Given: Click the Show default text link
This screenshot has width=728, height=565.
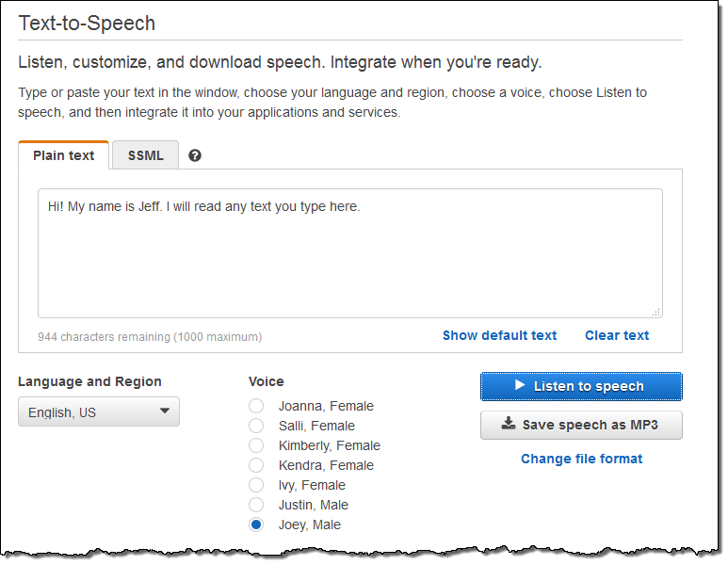Looking at the screenshot, I should click(499, 335).
